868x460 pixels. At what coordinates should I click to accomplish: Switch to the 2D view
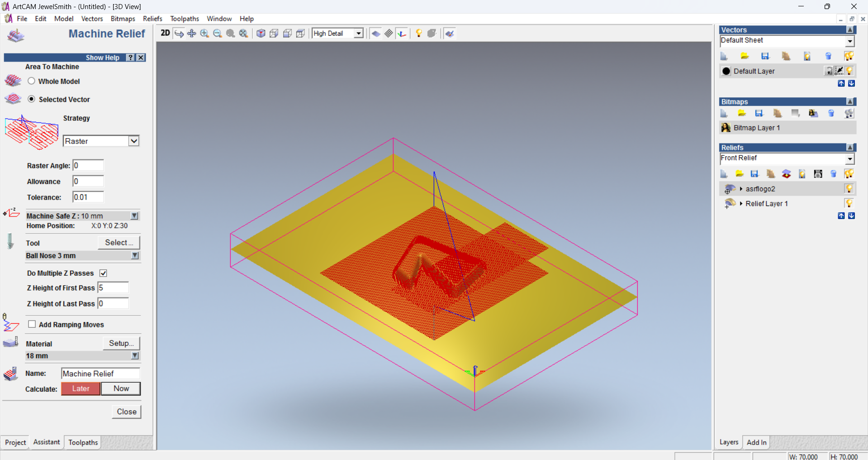(165, 33)
